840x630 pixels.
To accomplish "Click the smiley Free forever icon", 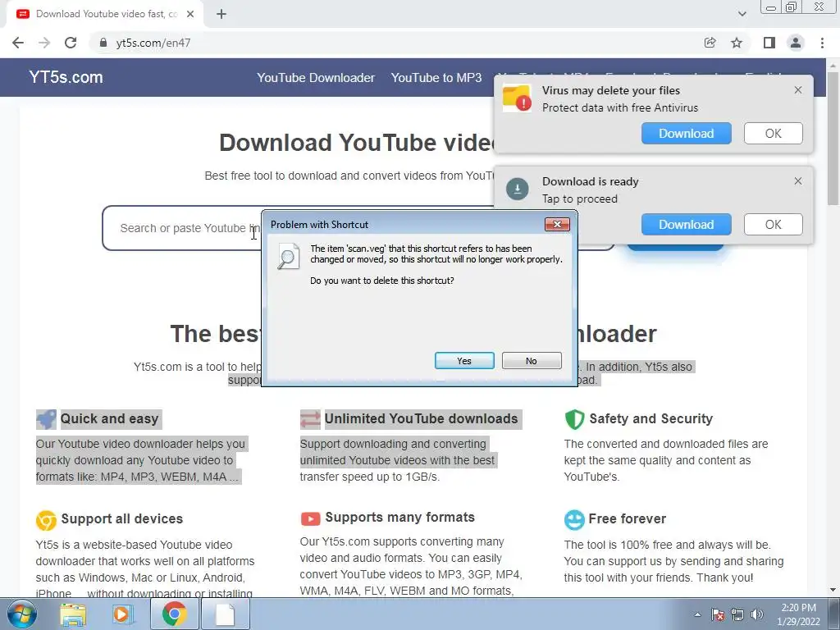I will (574, 519).
